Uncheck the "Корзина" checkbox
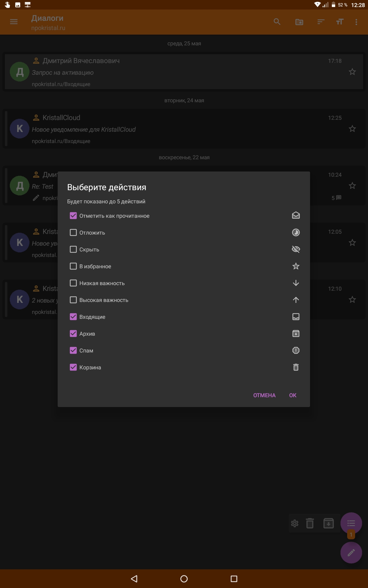Screen dimensions: 368x588 [x=73, y=367]
